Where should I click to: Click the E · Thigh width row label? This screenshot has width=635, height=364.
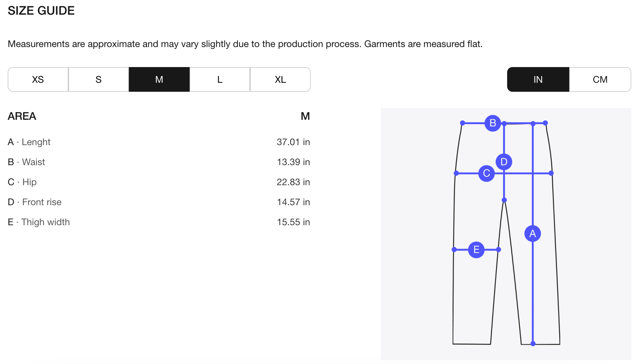point(39,222)
